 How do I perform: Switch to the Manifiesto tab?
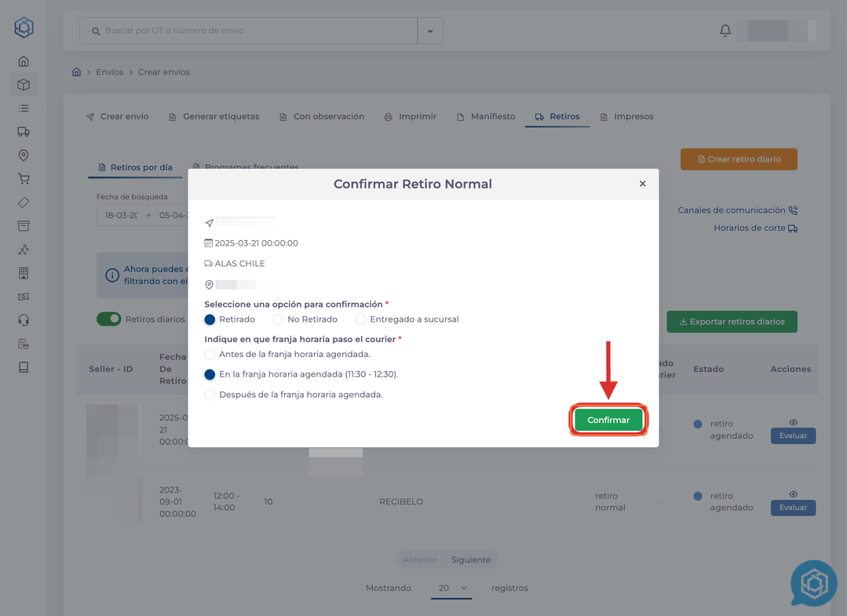click(486, 117)
